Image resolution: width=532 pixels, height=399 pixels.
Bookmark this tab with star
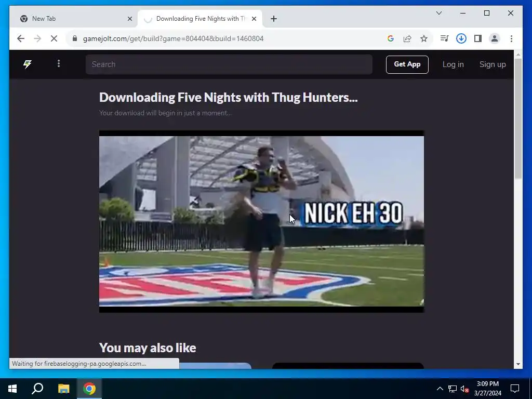[424, 38]
